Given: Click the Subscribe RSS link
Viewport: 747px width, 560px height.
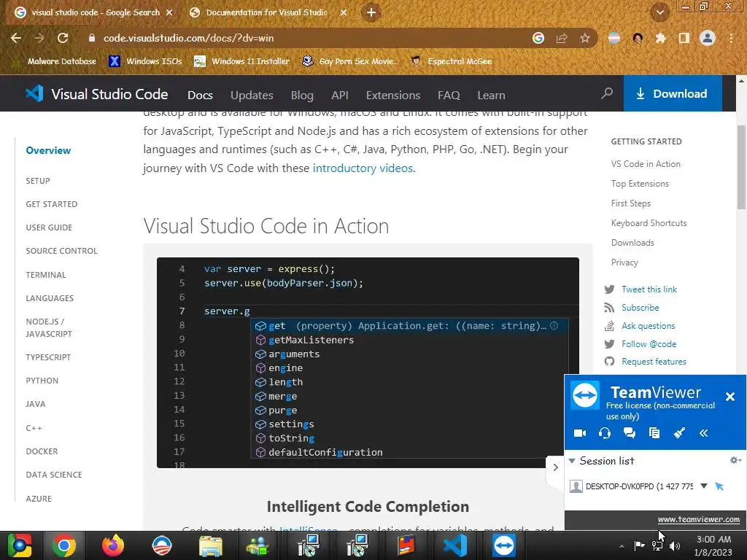Looking at the screenshot, I should pos(640,308).
